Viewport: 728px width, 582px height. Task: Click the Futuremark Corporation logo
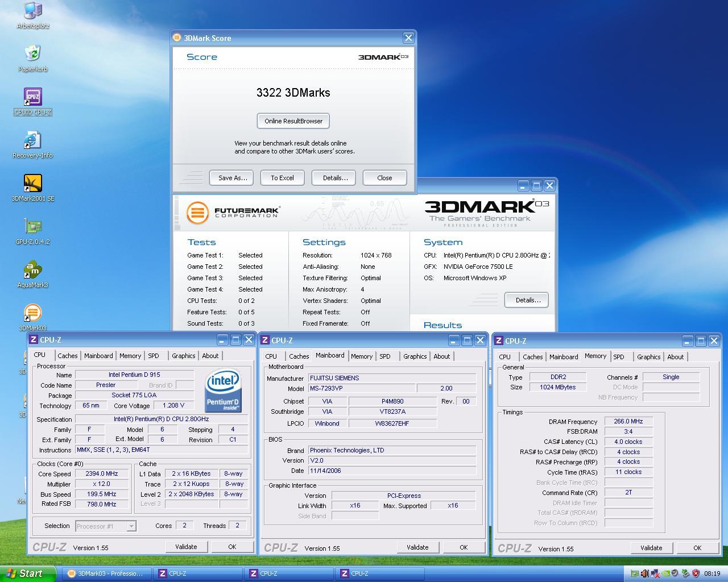[233, 213]
